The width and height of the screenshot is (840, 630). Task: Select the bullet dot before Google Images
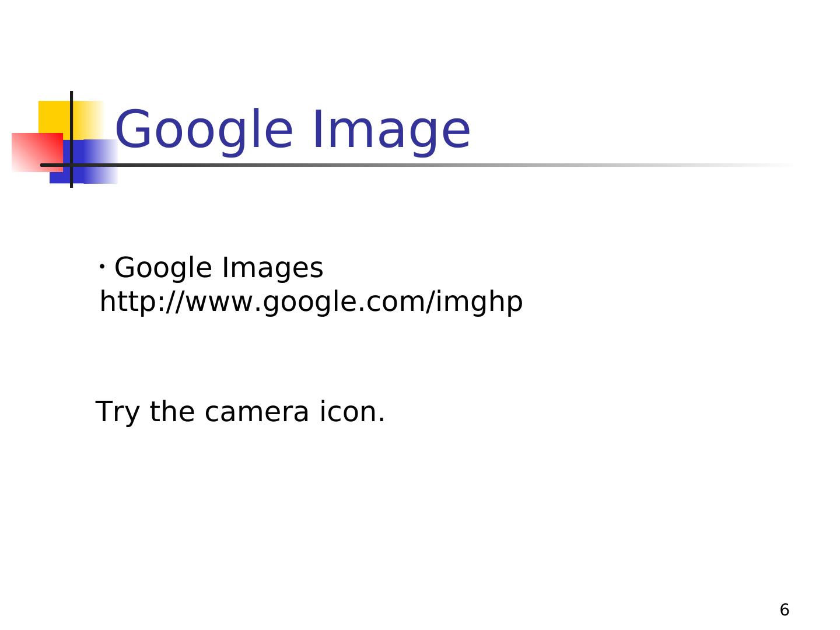coord(101,267)
